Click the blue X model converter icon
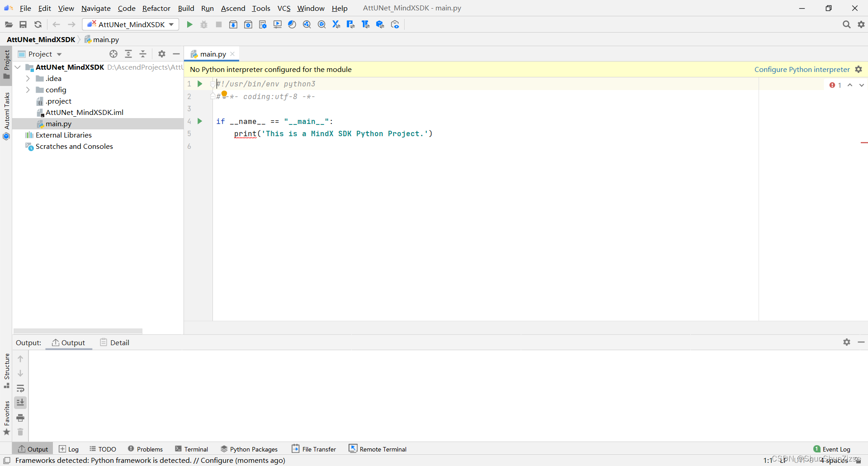Screen dimensions: 868x466 click(336, 24)
